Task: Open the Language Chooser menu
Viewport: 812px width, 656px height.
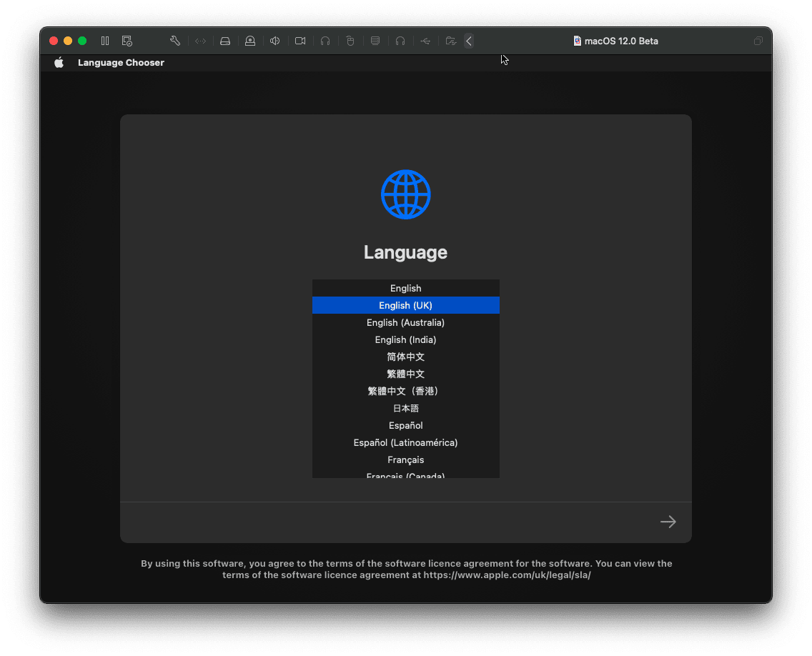Action: pyautogui.click(x=122, y=63)
